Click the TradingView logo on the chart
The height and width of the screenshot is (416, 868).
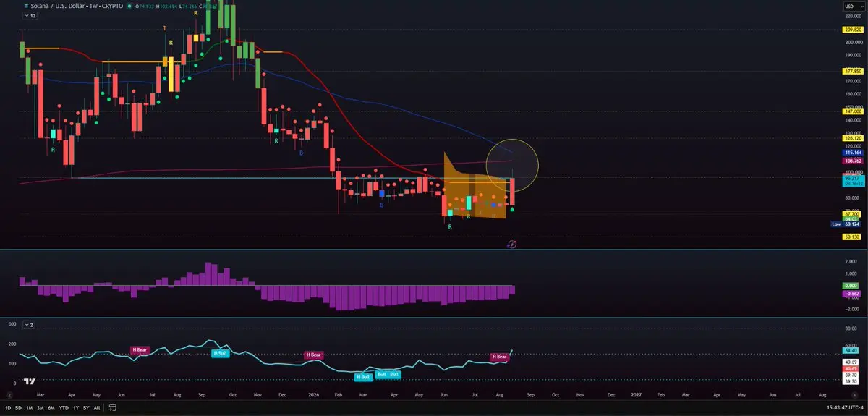tap(30, 381)
